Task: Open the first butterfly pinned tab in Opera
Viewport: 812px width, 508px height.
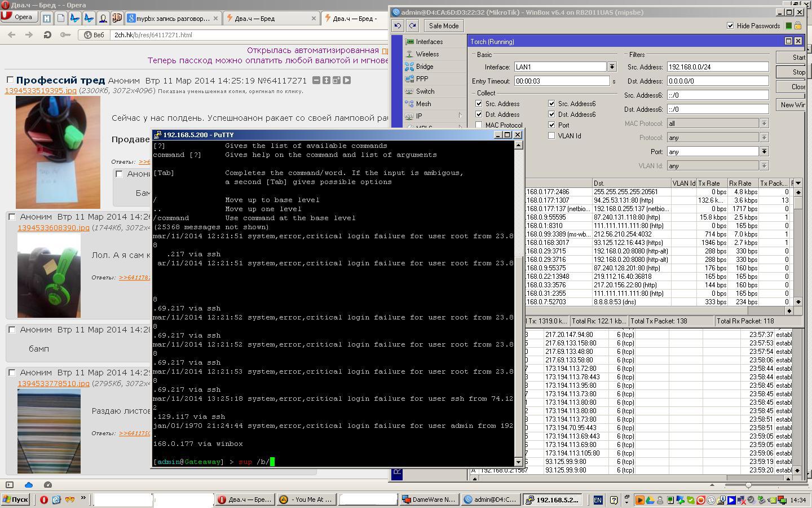Action: pyautogui.click(x=75, y=18)
